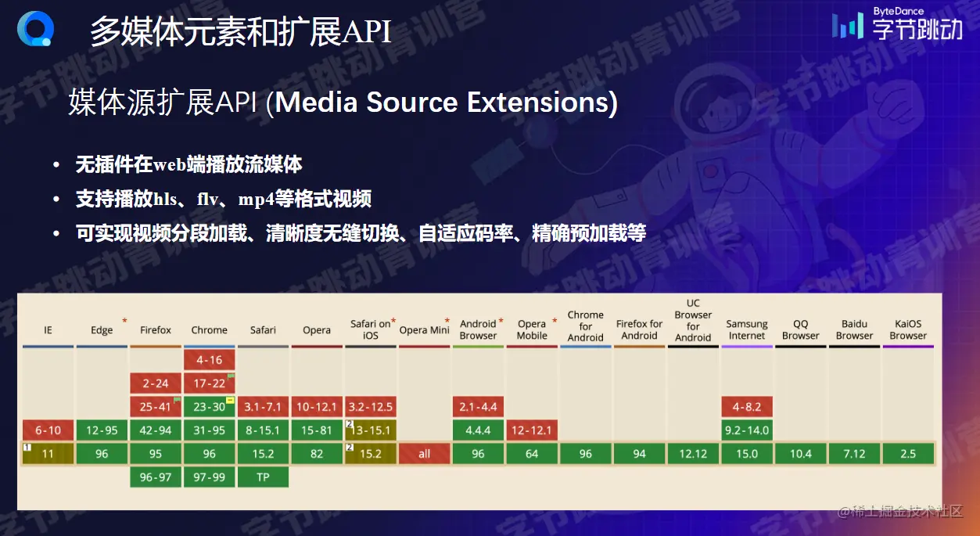Click the bullet 无插件在web端播放流媒体

click(x=188, y=165)
